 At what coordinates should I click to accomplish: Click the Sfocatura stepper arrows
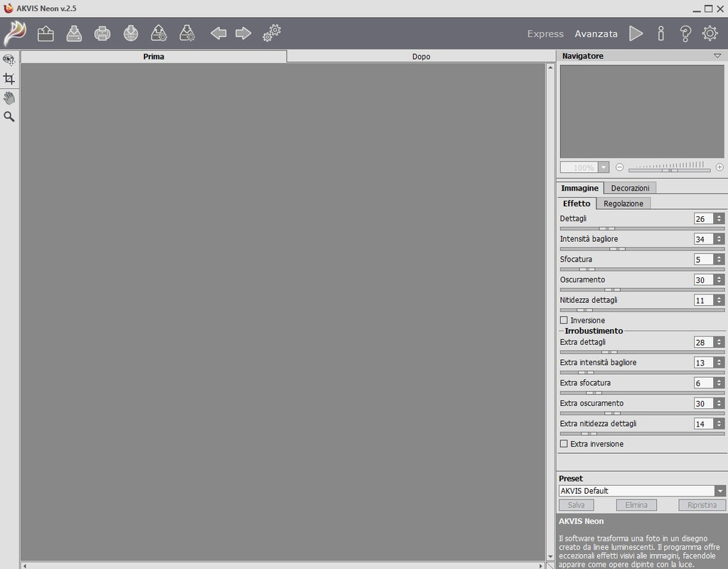coord(719,260)
